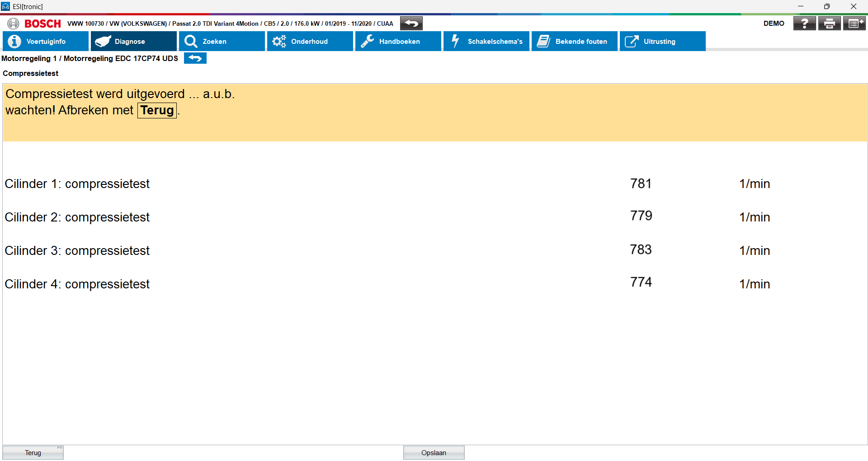
Task: Select the Uitrusting tab
Action: click(662, 42)
